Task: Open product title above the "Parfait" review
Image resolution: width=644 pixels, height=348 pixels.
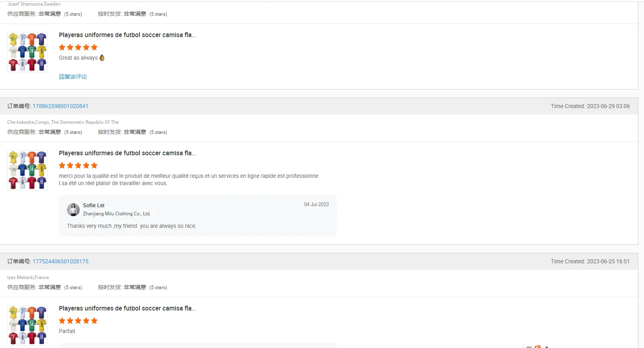Action: pos(127,308)
